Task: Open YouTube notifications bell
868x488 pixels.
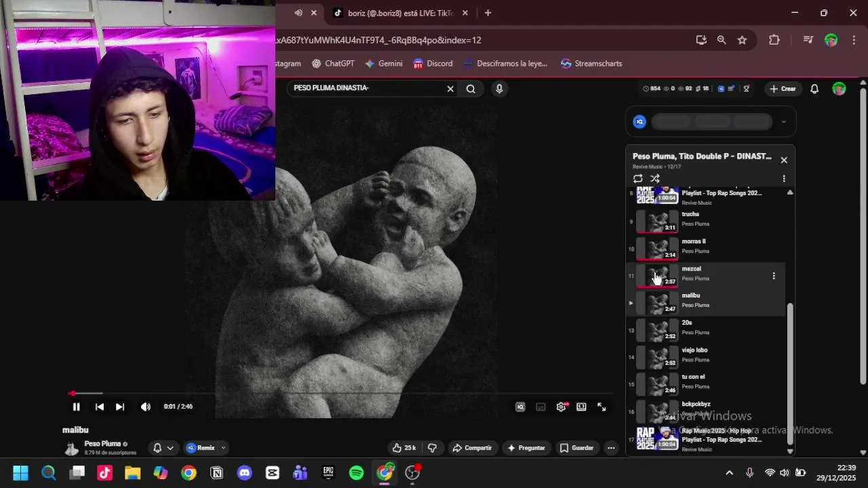Action: [814, 89]
